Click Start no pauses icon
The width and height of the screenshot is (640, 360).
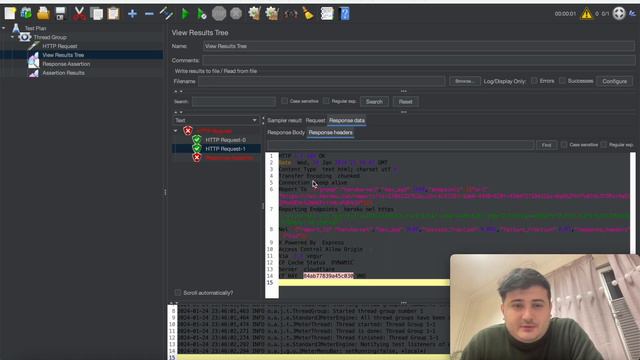202,14
